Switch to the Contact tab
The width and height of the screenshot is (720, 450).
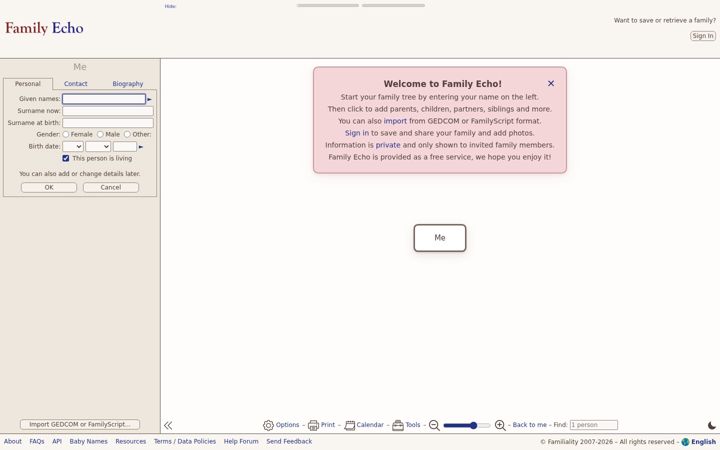(75, 84)
